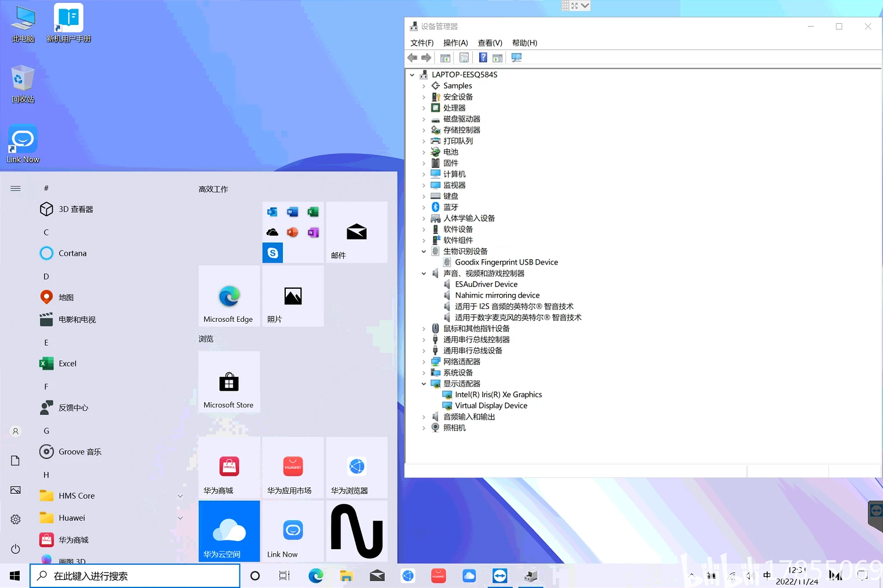This screenshot has height=588, width=883.
Task: Click the taskbar search box
Action: coord(135,576)
